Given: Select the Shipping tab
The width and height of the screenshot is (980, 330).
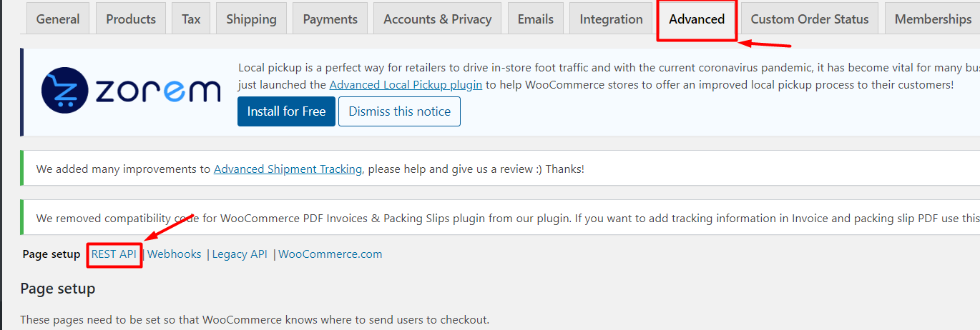Looking at the screenshot, I should coord(251,19).
